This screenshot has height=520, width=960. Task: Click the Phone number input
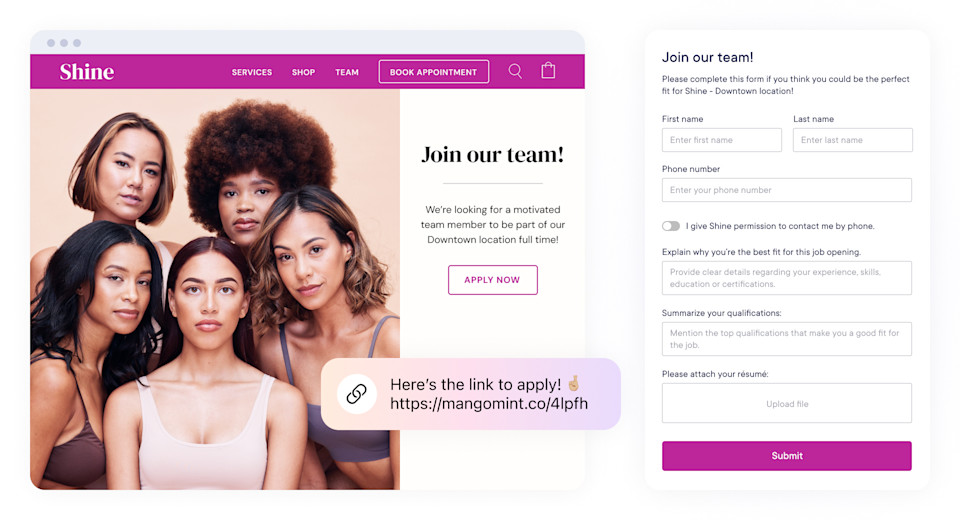[786, 190]
